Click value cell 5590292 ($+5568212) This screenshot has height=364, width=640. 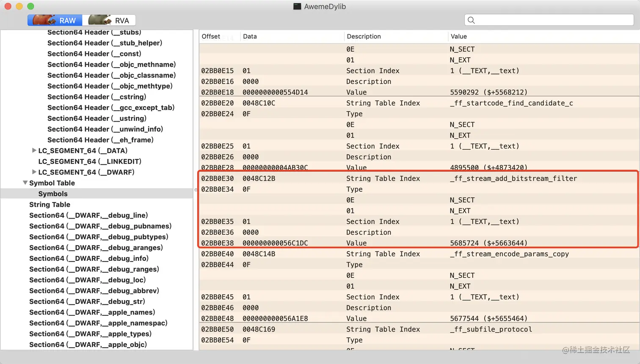coord(488,92)
